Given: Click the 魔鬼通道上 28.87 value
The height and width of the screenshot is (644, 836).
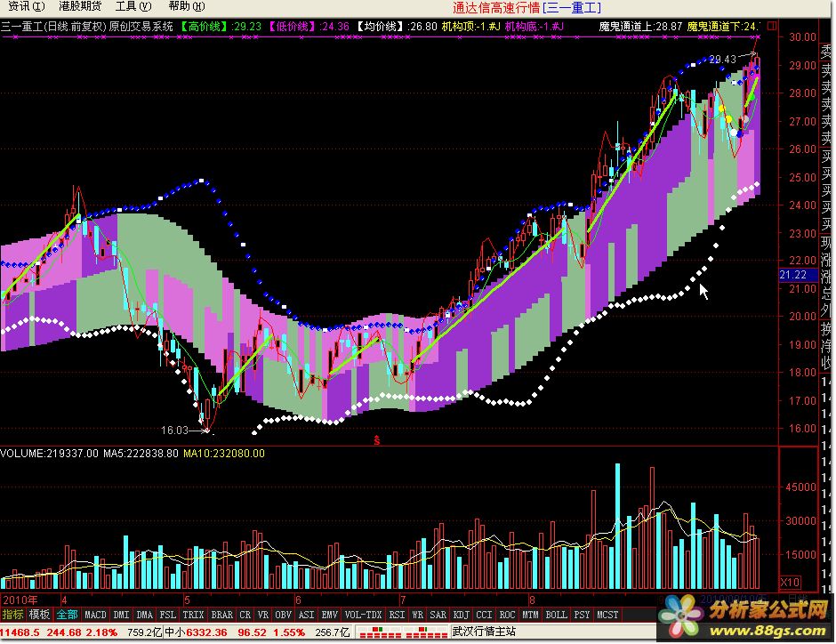Looking at the screenshot, I should point(640,26).
